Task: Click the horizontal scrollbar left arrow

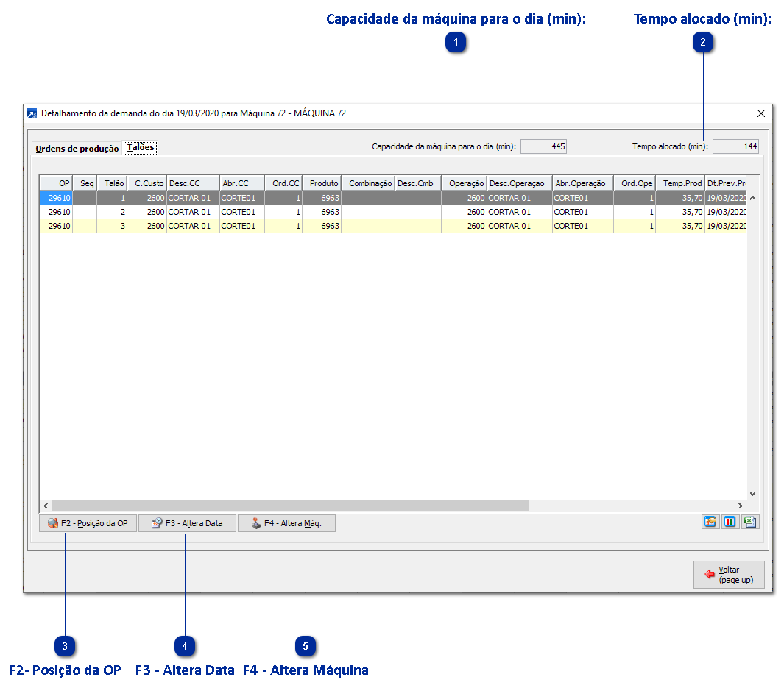Action: [x=46, y=506]
